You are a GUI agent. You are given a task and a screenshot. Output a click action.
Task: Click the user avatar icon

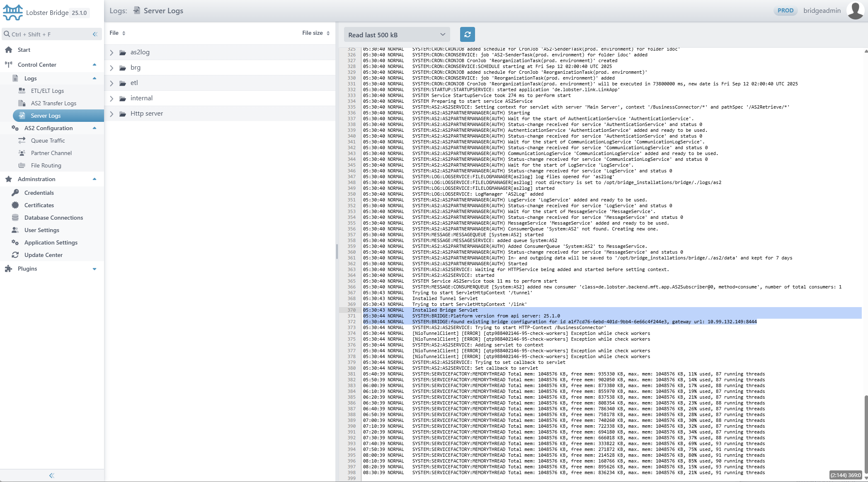click(855, 10)
